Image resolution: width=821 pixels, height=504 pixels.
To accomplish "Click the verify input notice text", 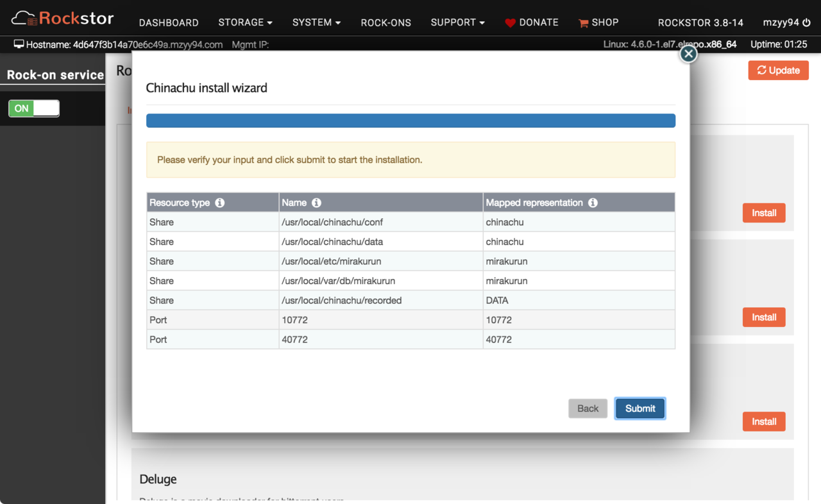I will pyautogui.click(x=289, y=160).
